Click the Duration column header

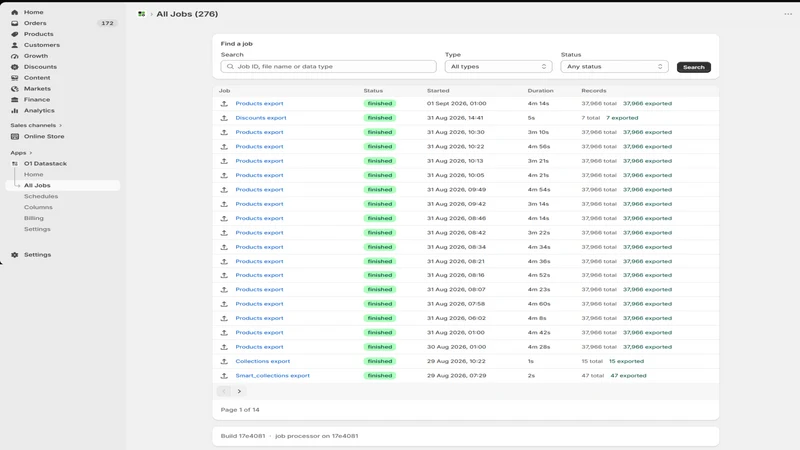coord(540,91)
